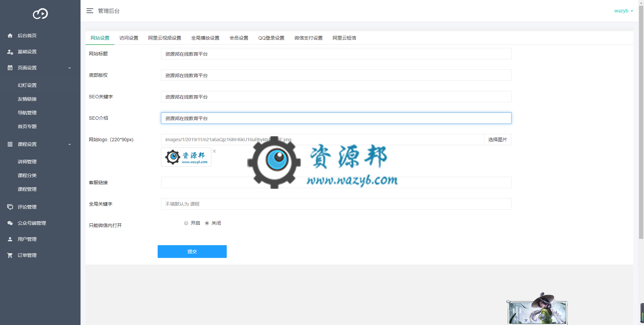Click the WeChat icon beside 公众号端管理

[10, 223]
